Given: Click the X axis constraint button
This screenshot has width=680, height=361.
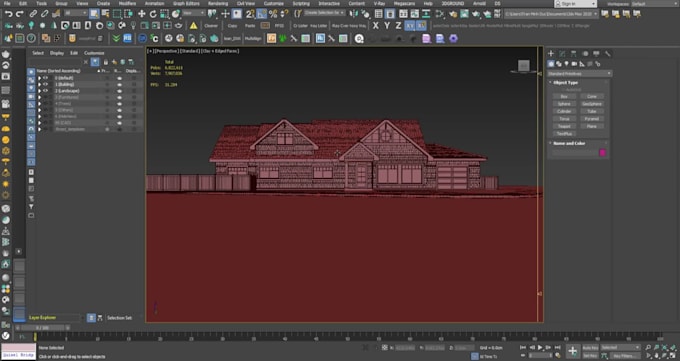Looking at the screenshot, I should point(376,26).
